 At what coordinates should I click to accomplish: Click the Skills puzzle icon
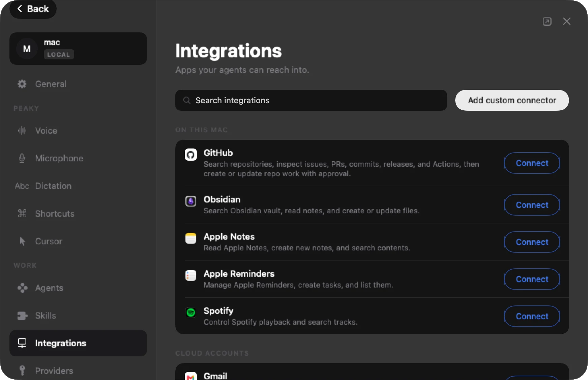pos(22,316)
